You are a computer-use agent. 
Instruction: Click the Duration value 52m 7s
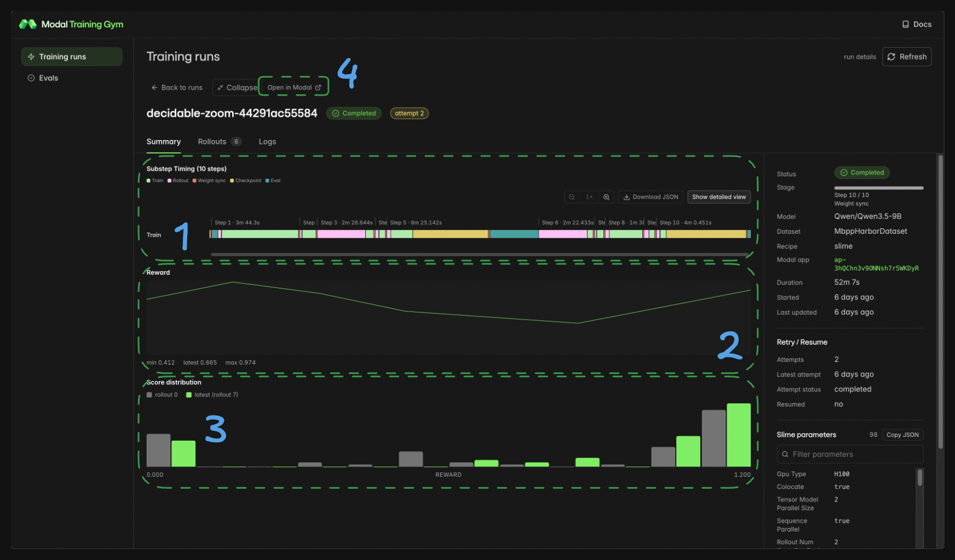(x=847, y=282)
